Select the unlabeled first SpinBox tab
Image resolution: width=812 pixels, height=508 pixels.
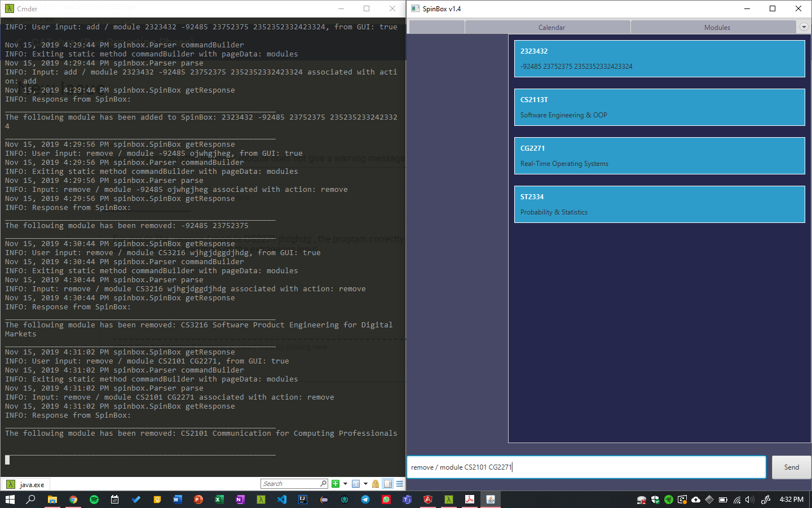tap(436, 27)
